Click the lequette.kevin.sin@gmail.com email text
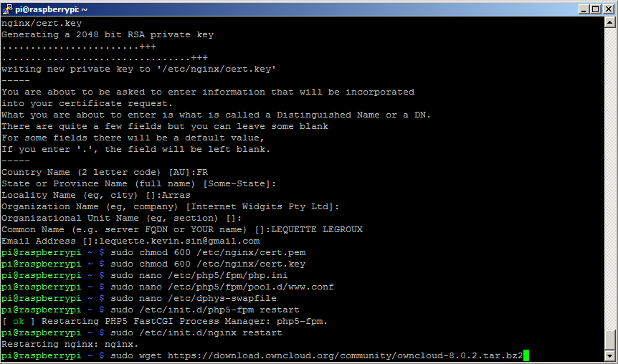This screenshot has width=618, height=364. pos(179,241)
